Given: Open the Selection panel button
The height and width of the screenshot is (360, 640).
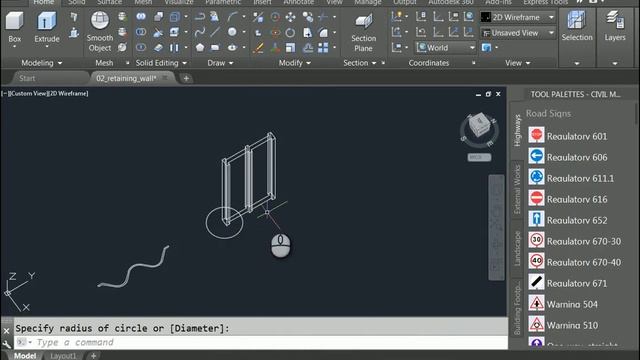Looking at the screenshot, I should 577,27.
